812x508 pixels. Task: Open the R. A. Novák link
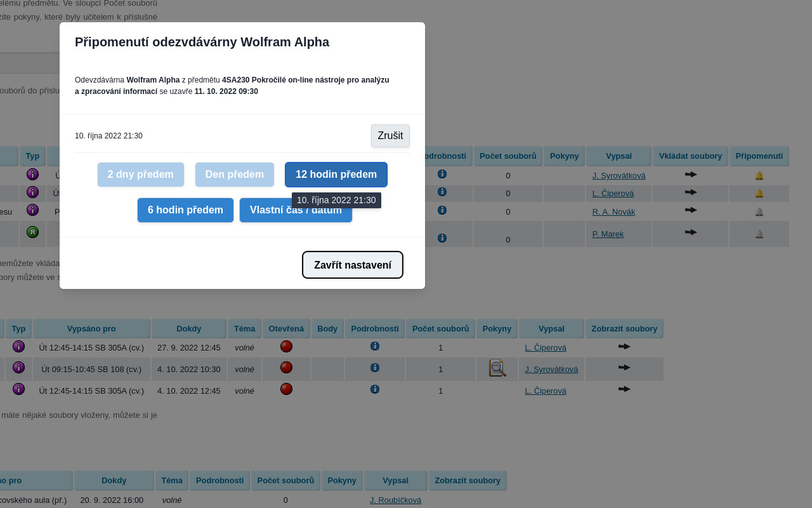pyautogui.click(x=613, y=212)
